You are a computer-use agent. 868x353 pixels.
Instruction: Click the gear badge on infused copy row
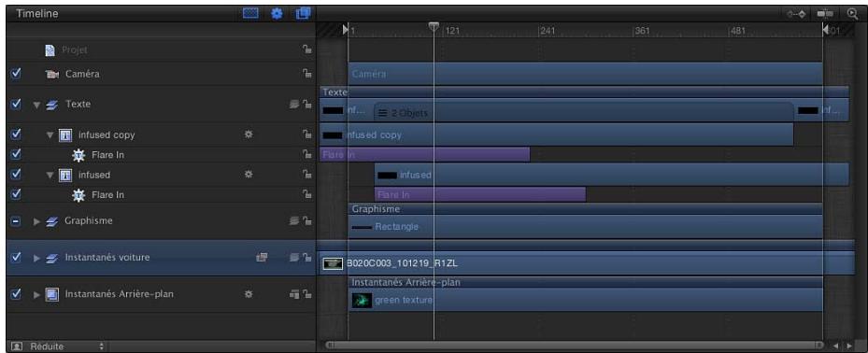click(x=249, y=134)
